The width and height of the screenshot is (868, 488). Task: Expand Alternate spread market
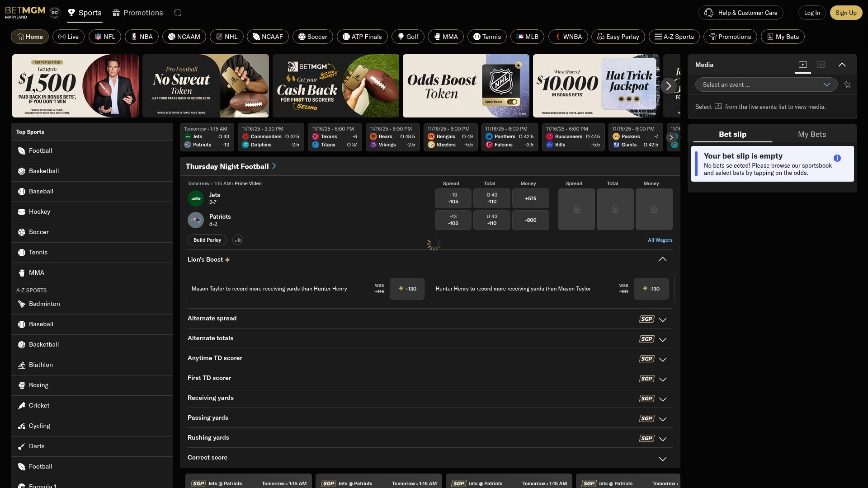tap(430, 319)
